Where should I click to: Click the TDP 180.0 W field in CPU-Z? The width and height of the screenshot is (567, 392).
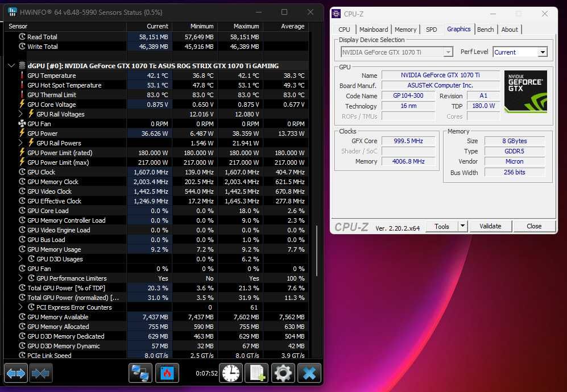[483, 106]
